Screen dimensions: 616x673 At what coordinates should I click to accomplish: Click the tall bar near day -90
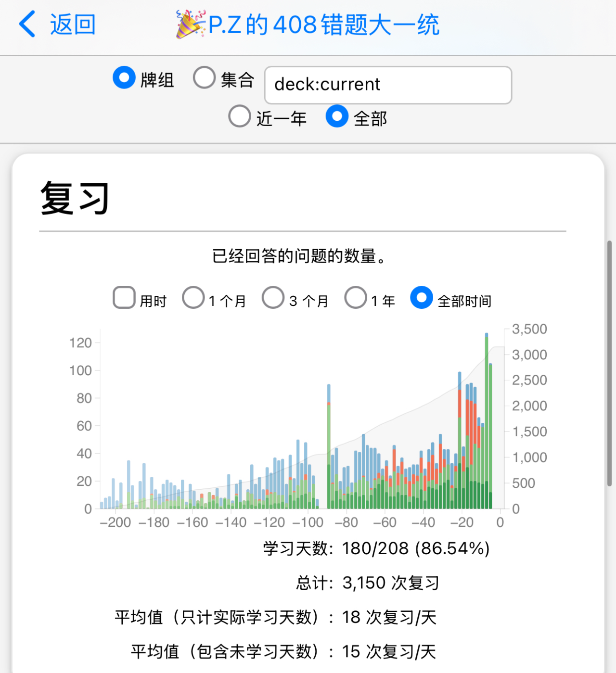329,447
